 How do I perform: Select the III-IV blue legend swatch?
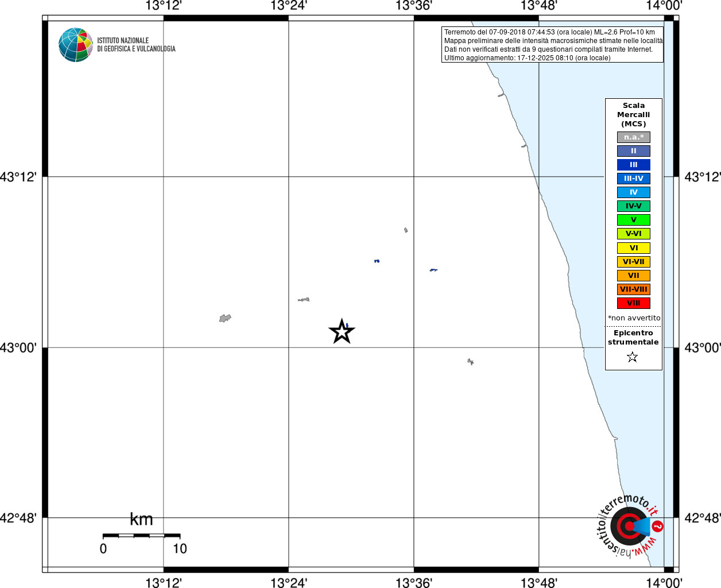634,179
